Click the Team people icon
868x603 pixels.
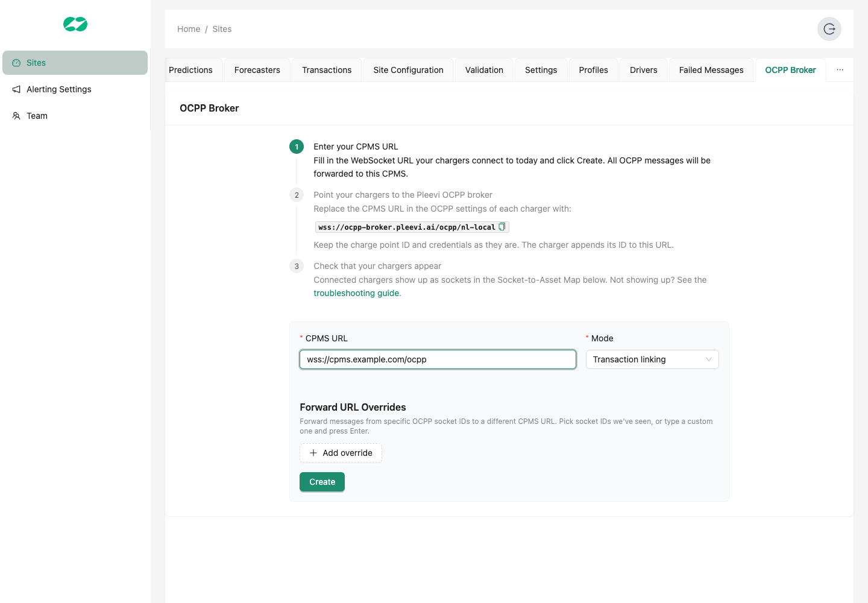pos(16,116)
